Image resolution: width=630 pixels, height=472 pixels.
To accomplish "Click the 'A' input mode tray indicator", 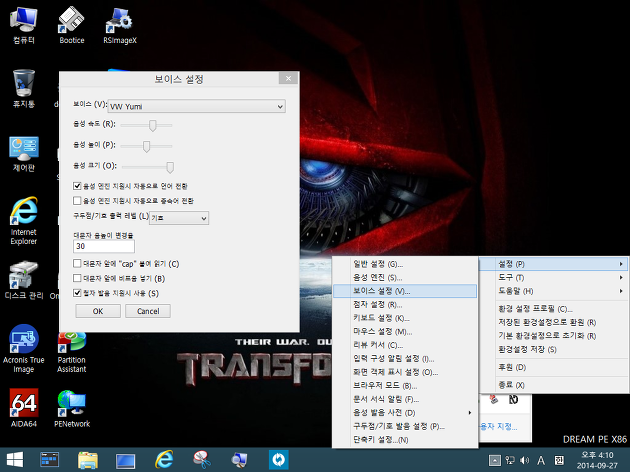I will (x=541, y=460).
